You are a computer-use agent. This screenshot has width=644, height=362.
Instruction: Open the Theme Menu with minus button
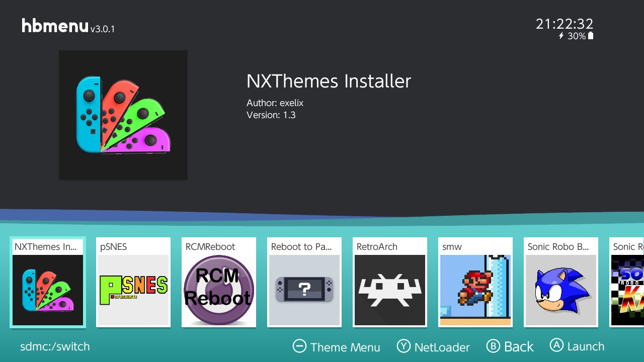click(x=336, y=347)
